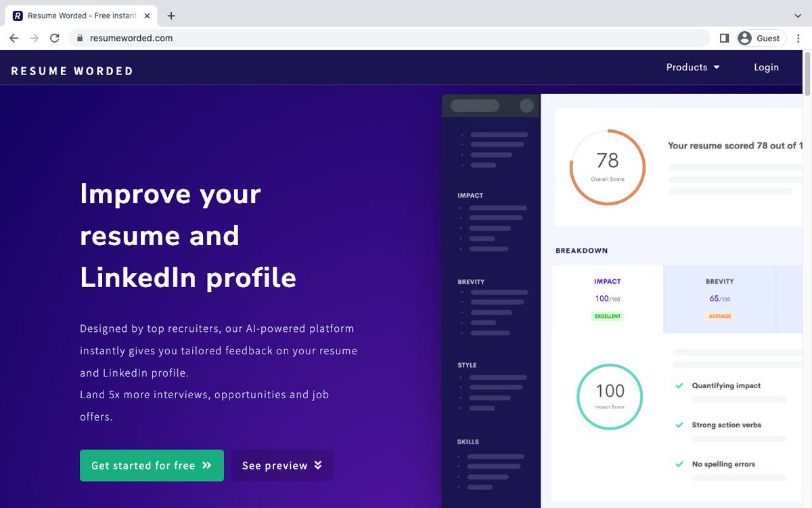Go back with the browser back arrow
Viewport: 812px width, 508px height.
[x=14, y=38]
